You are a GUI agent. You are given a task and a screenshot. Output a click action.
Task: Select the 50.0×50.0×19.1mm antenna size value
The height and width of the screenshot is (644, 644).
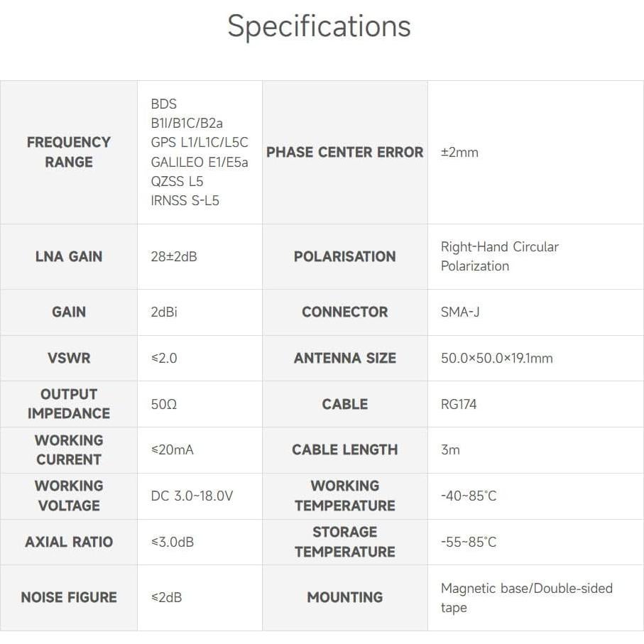[496, 358]
